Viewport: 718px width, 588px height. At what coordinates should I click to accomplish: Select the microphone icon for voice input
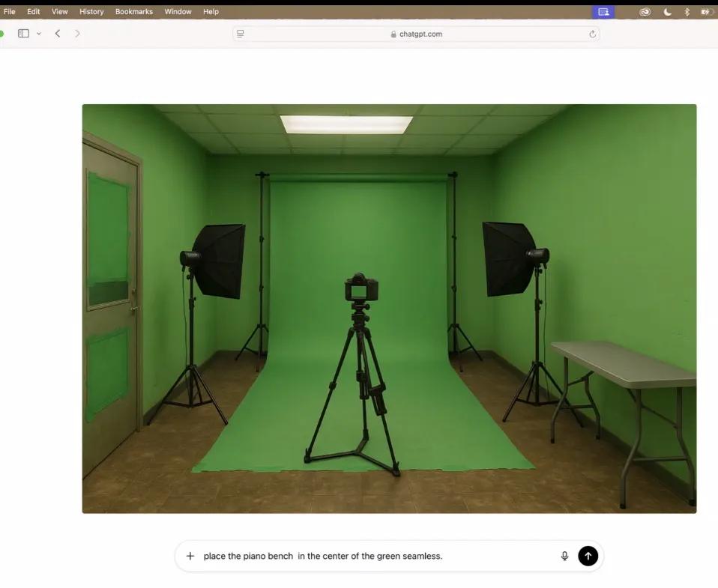point(564,556)
